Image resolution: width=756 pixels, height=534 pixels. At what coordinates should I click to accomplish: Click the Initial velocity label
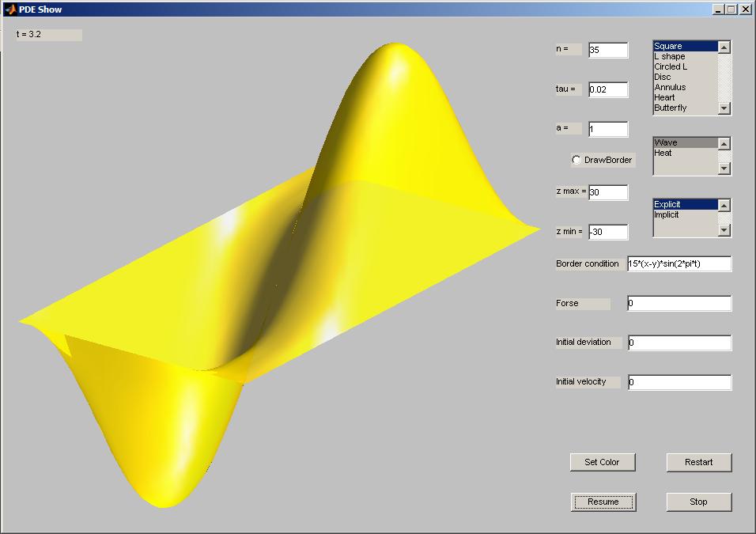pos(581,381)
